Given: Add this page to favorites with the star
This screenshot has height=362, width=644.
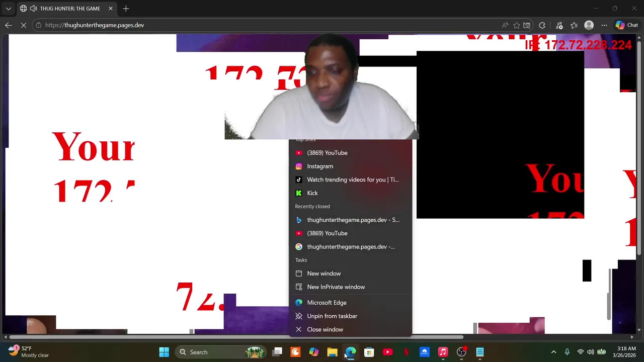Looking at the screenshot, I should click(x=516, y=25).
